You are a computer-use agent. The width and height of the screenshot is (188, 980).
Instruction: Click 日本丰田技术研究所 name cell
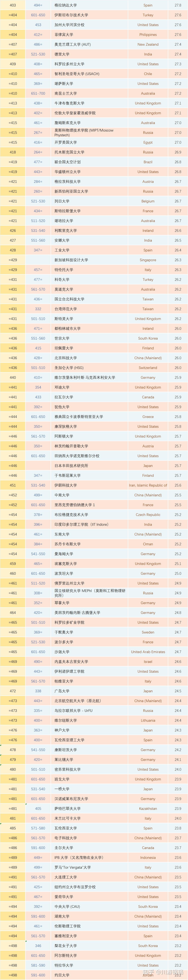(x=71, y=466)
